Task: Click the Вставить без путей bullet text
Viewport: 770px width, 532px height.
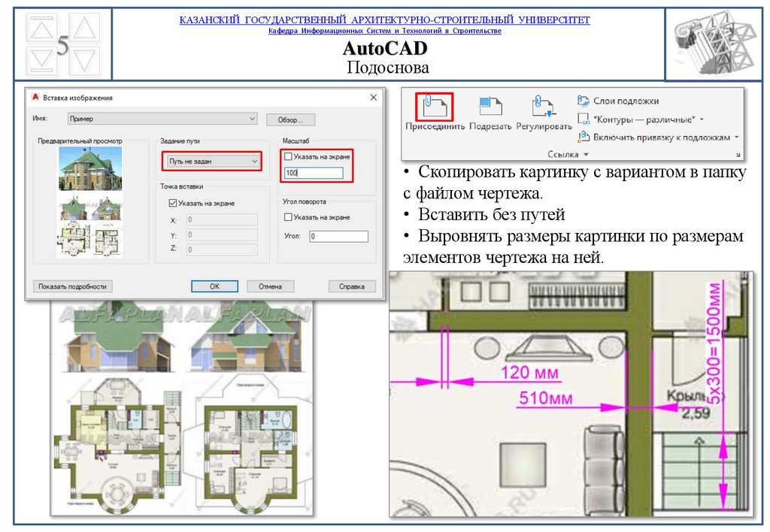Action: coord(491,214)
